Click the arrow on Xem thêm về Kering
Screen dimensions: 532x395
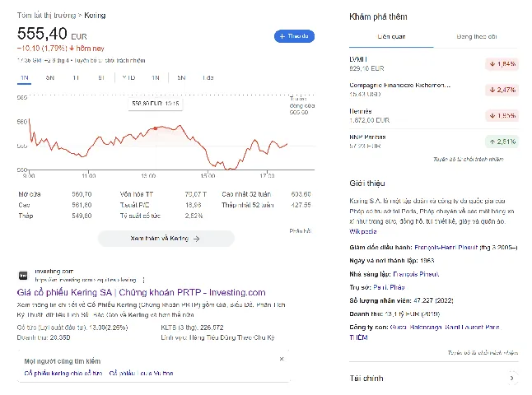(197, 239)
